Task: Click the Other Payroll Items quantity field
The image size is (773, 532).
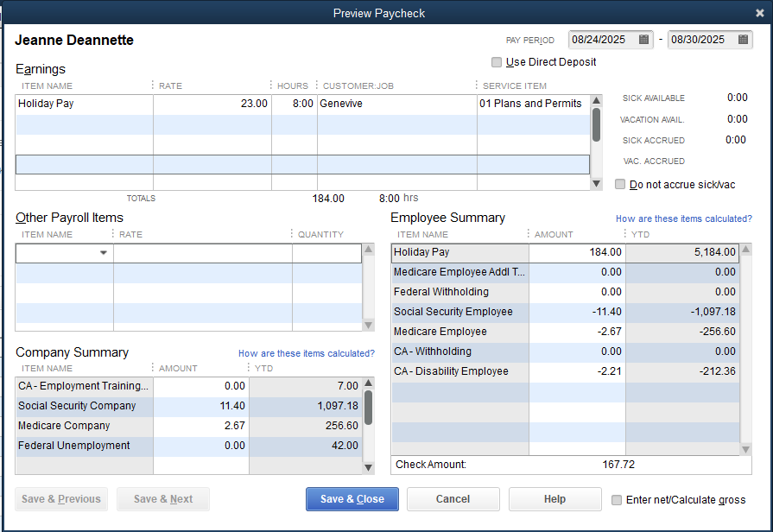Action: pos(326,253)
